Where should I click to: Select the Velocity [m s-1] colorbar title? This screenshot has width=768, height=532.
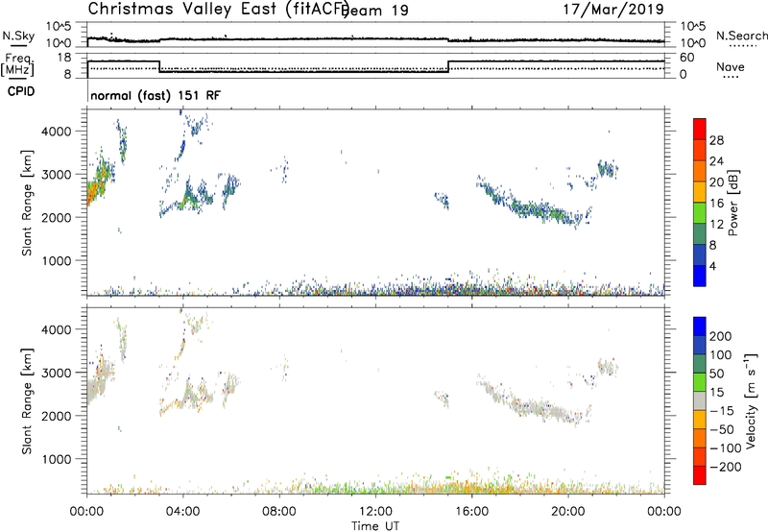pyautogui.click(x=752, y=400)
